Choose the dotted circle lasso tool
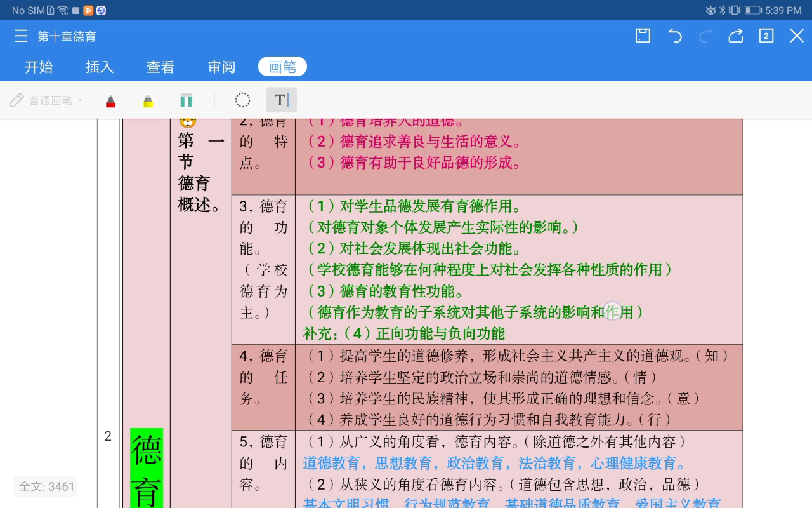Viewport: 812px width, 508px height. point(242,100)
